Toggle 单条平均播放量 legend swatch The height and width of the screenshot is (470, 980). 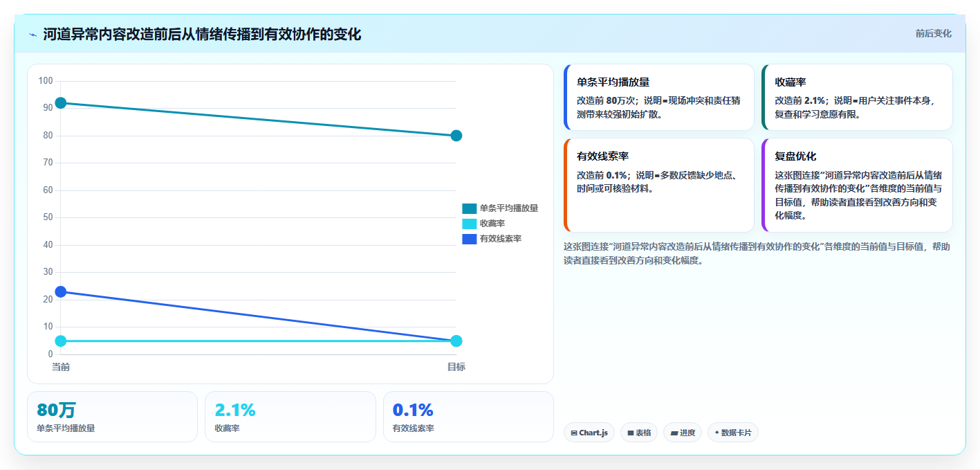469,208
